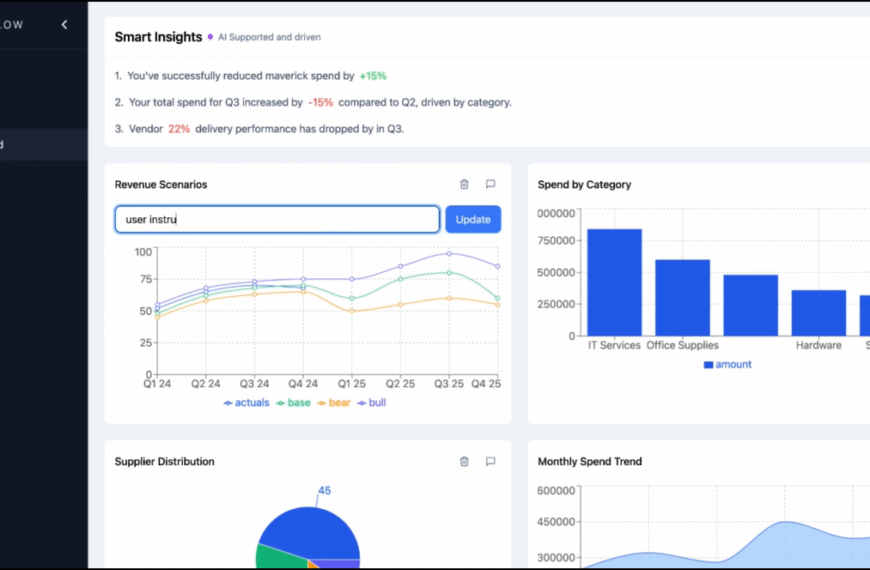Delete the Revenue Scenarios chart via trash icon
Viewport: 870px width, 570px height.
click(464, 184)
